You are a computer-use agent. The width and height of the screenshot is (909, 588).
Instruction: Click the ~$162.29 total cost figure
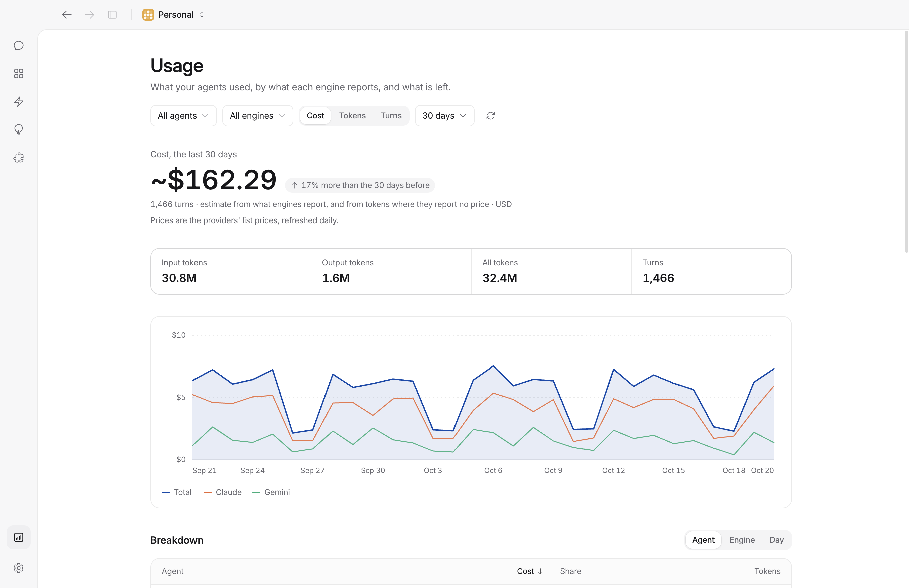tap(214, 179)
